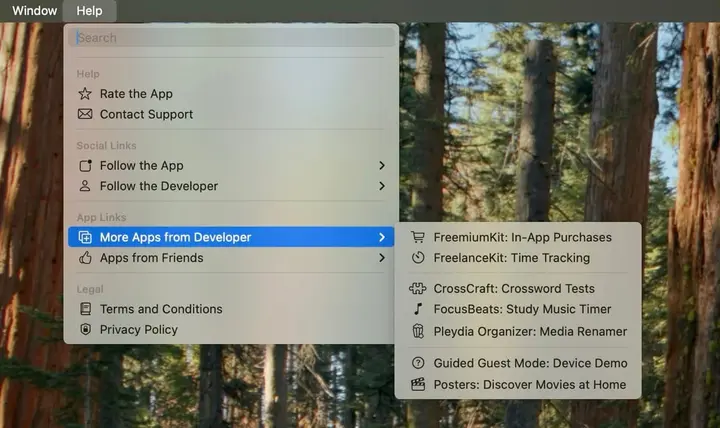The width and height of the screenshot is (720, 428).
Task: Click the music note icon for FocusBeats
Action: 418,309
